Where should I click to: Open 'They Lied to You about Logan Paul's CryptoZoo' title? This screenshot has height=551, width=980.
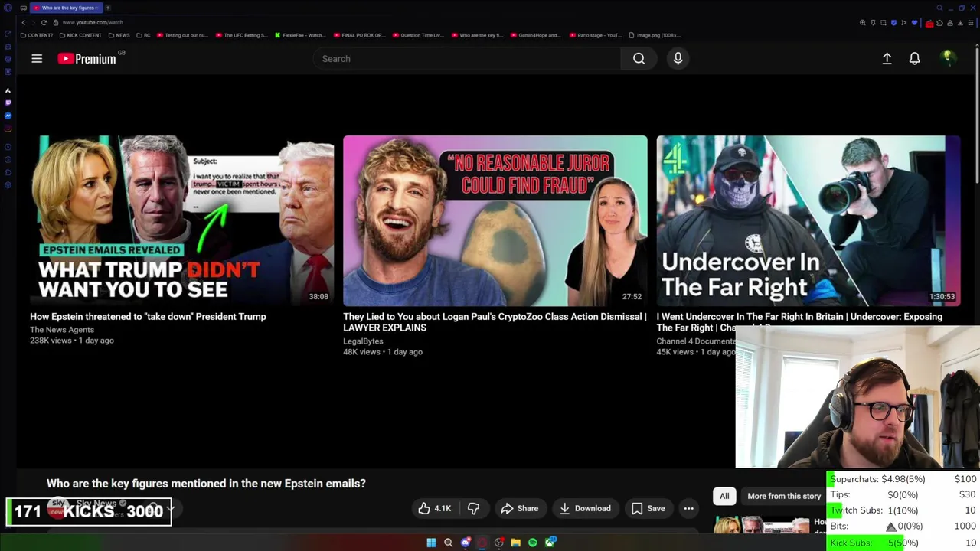[x=495, y=321]
